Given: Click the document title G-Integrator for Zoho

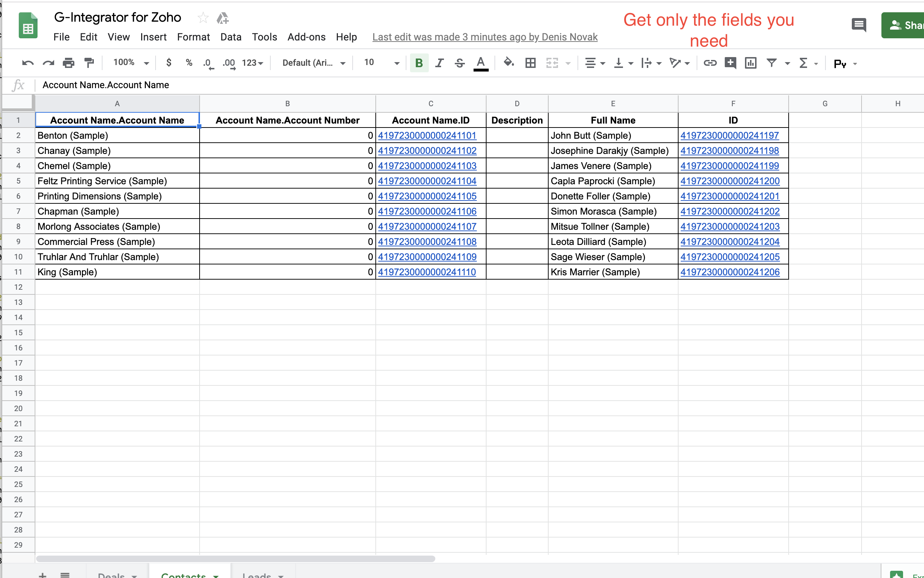Looking at the screenshot, I should [x=118, y=17].
